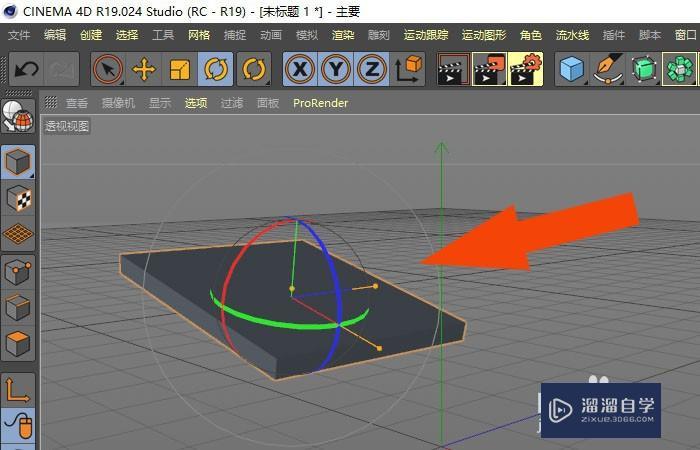Open Render Settings gear clapperboard

tap(525, 69)
